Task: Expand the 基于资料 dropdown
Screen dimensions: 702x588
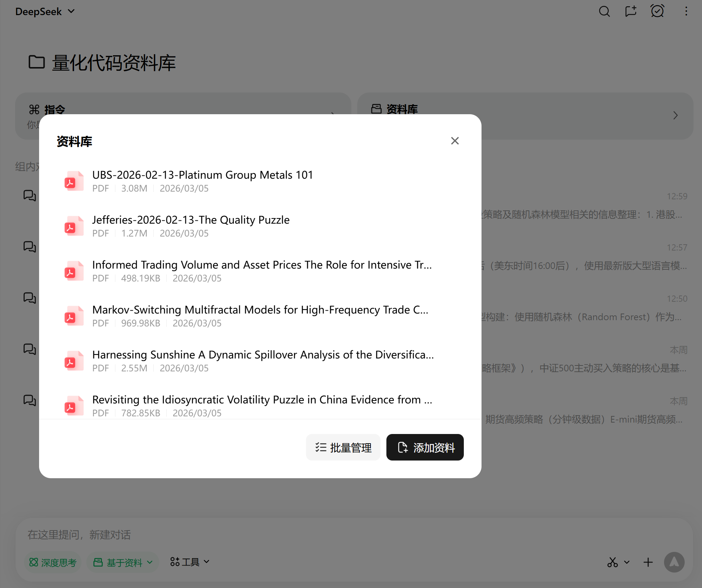Action: click(x=123, y=562)
